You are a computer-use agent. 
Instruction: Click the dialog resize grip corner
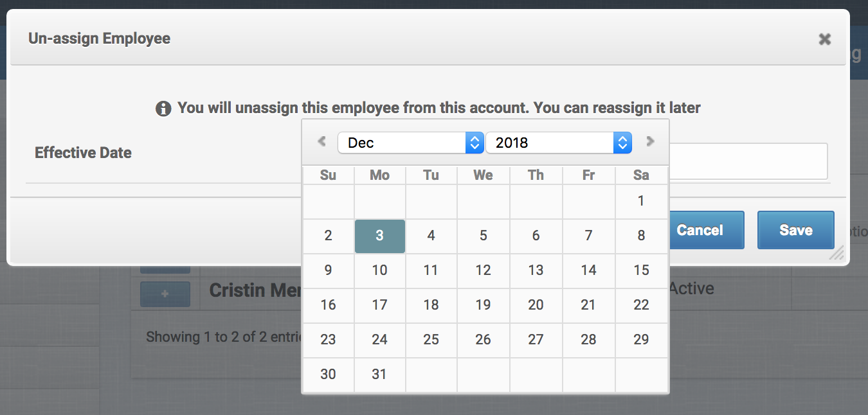coord(836,253)
